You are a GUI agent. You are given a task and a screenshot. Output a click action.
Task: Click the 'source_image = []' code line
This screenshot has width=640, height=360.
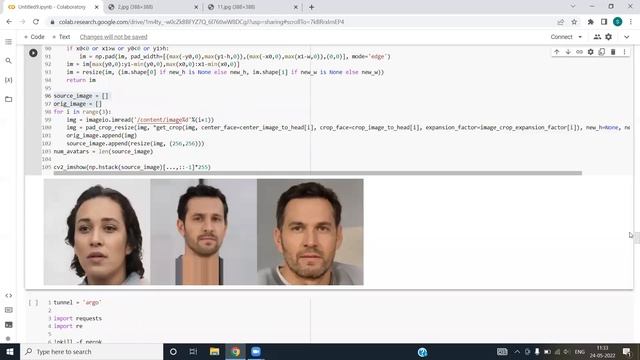pos(81,96)
